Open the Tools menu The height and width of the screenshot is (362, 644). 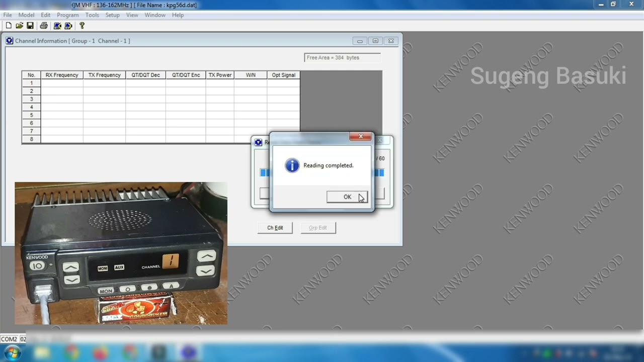(x=92, y=15)
